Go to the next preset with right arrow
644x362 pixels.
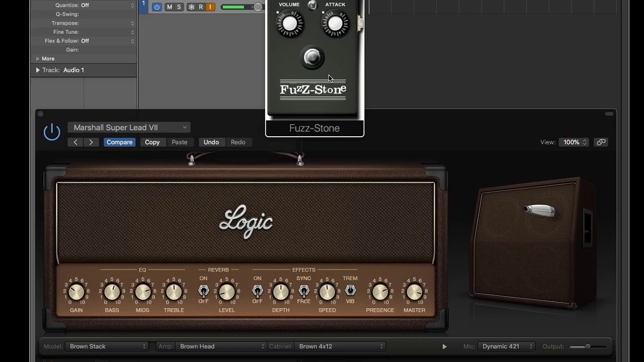(x=91, y=142)
